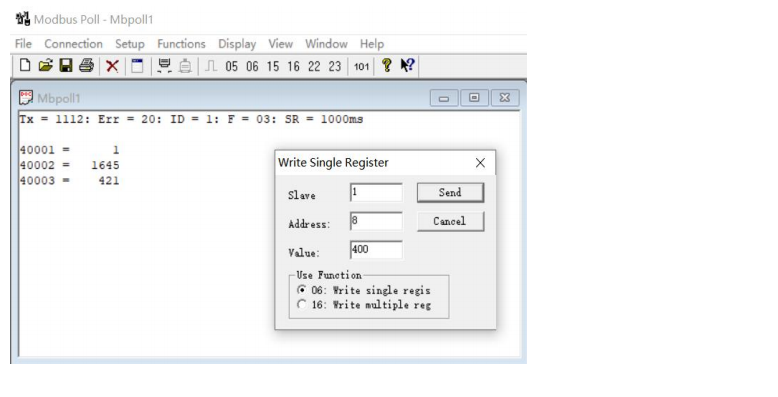Viewport: 778px width, 397px height.
Task: Click the Address input field
Action: click(376, 221)
